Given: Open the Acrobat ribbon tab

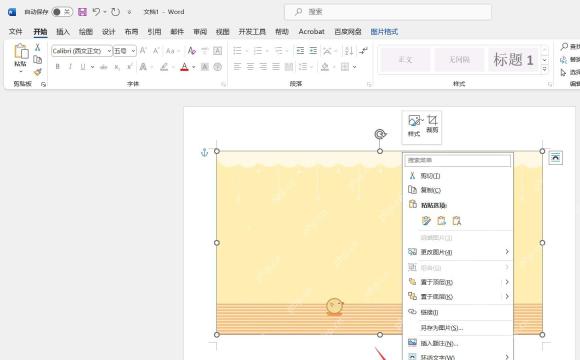Looking at the screenshot, I should pyautogui.click(x=311, y=32).
